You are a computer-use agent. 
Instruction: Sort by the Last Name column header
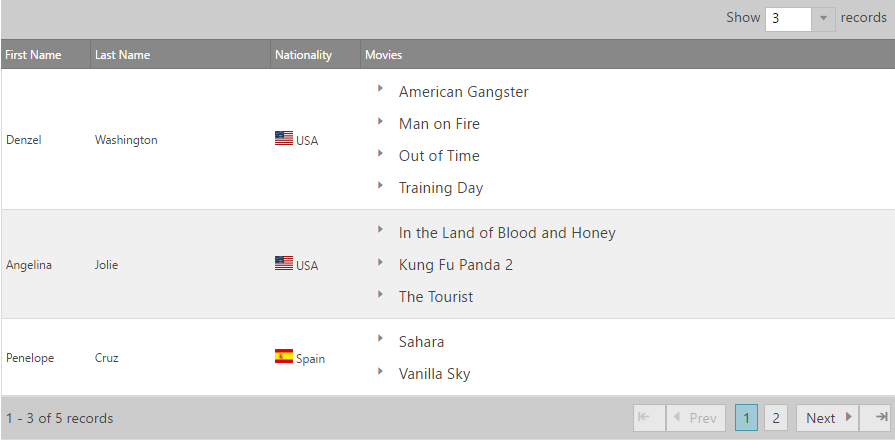pyautogui.click(x=122, y=55)
